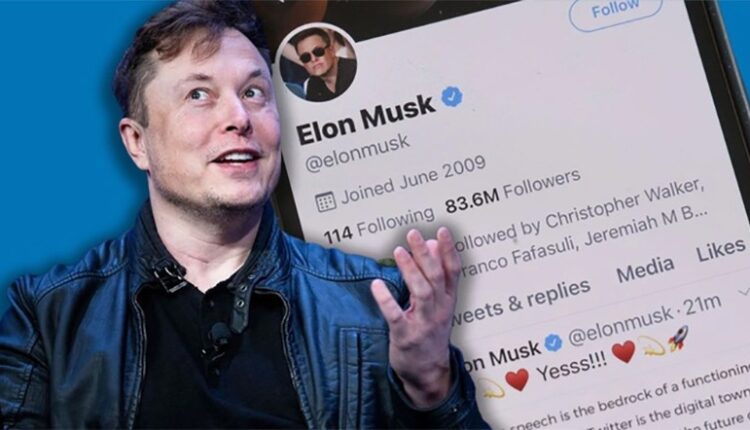Open the 83.6M Followers list

[x=513, y=190]
